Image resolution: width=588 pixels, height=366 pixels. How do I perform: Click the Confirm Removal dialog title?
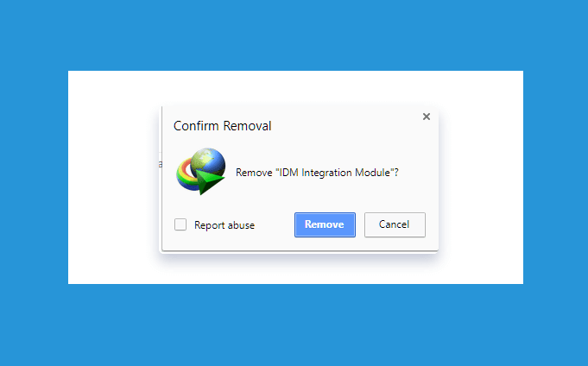click(223, 126)
